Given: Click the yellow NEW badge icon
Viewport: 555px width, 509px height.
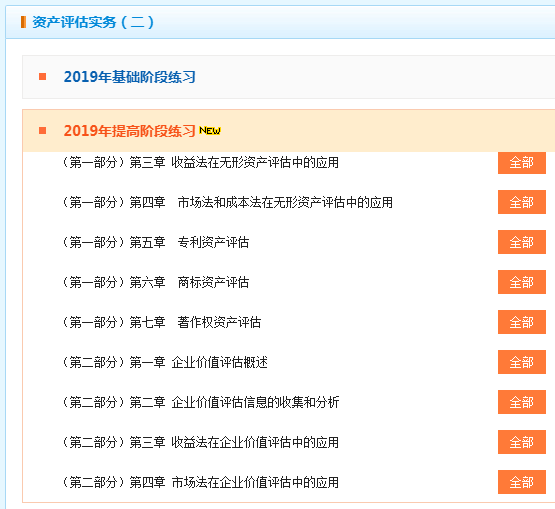Looking at the screenshot, I should pyautogui.click(x=210, y=131).
